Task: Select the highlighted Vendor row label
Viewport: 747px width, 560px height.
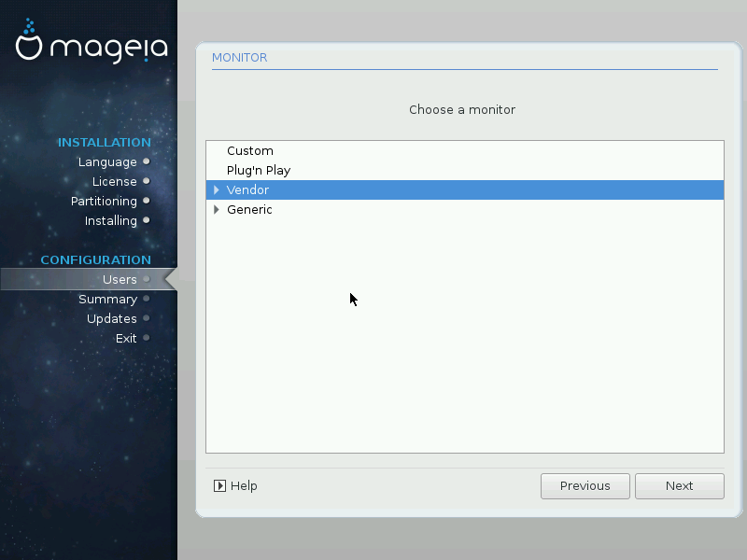Action: pyautogui.click(x=247, y=190)
